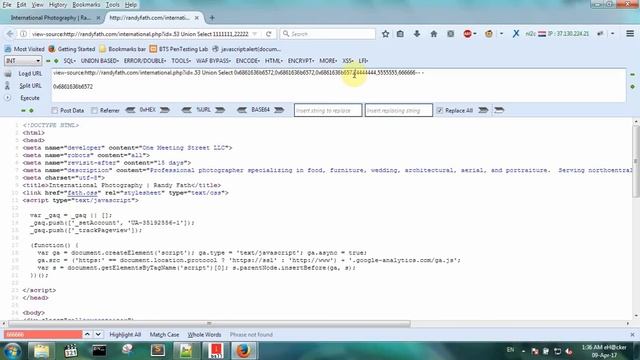Open the ENCRYPT hackbar menu
This screenshot has height=360, width=640.
coord(301,61)
